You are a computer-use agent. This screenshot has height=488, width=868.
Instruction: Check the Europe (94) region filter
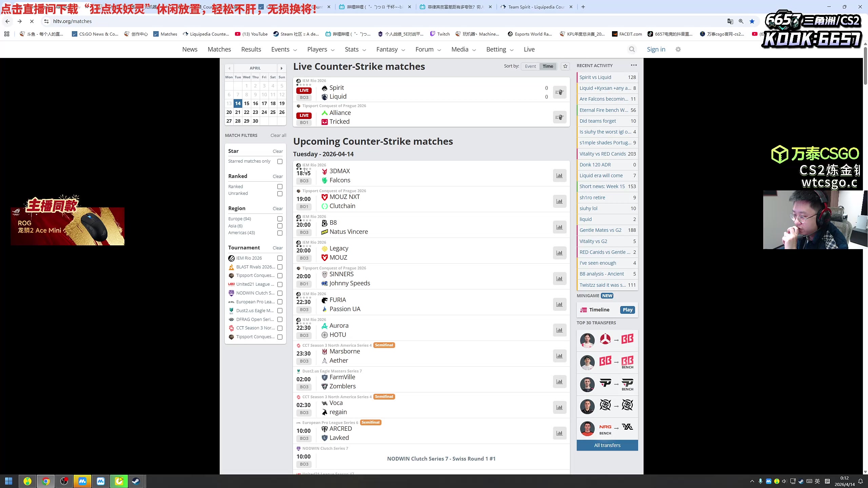point(280,219)
